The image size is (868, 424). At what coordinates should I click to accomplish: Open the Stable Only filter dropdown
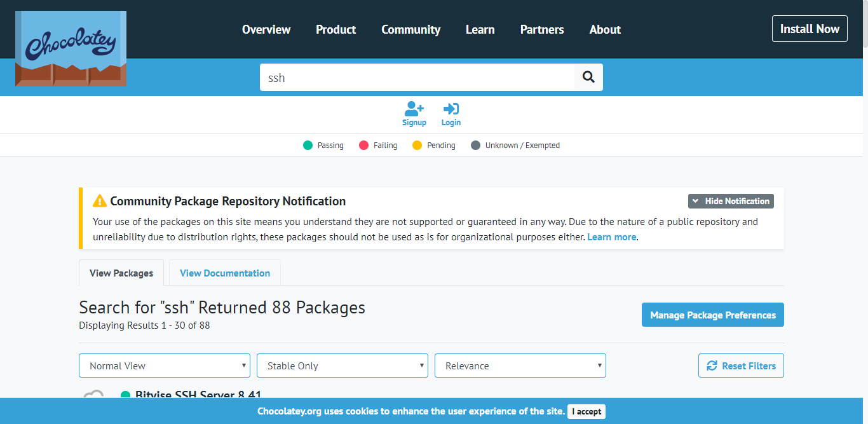click(342, 366)
